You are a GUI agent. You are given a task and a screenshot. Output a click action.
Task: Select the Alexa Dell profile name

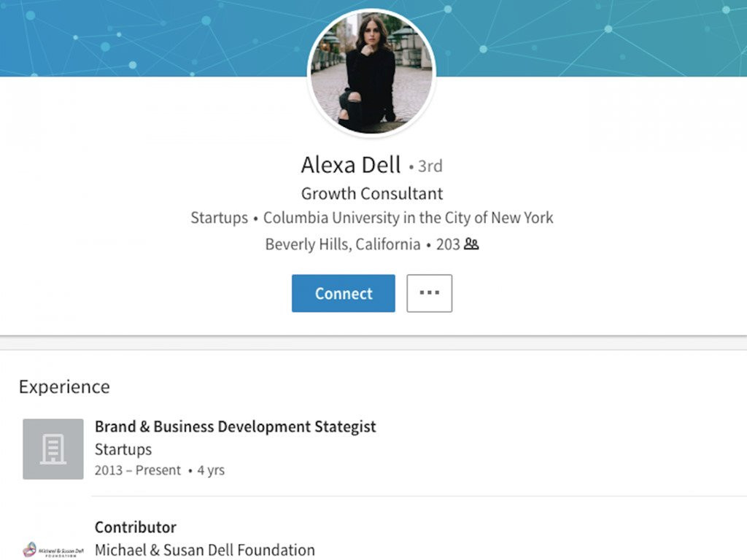pyautogui.click(x=351, y=165)
